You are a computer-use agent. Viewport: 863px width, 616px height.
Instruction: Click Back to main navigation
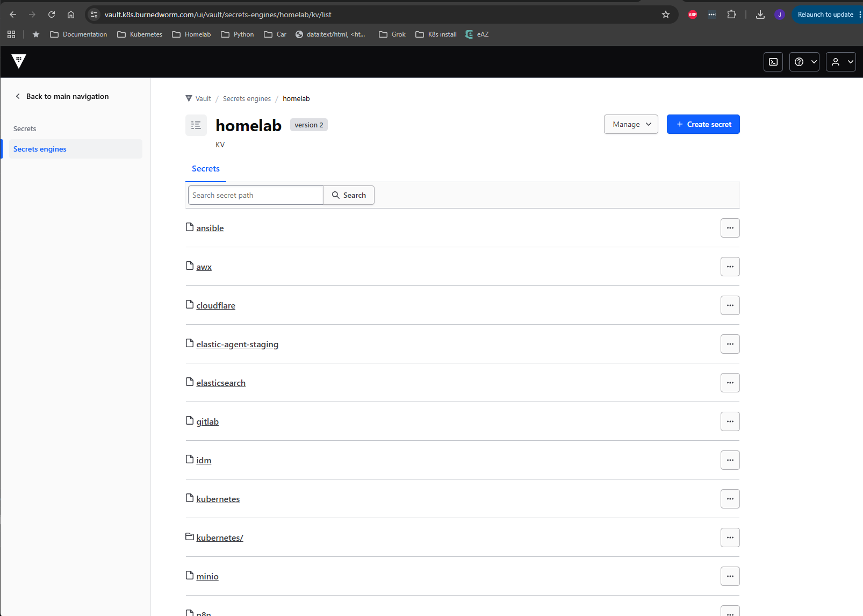click(62, 96)
